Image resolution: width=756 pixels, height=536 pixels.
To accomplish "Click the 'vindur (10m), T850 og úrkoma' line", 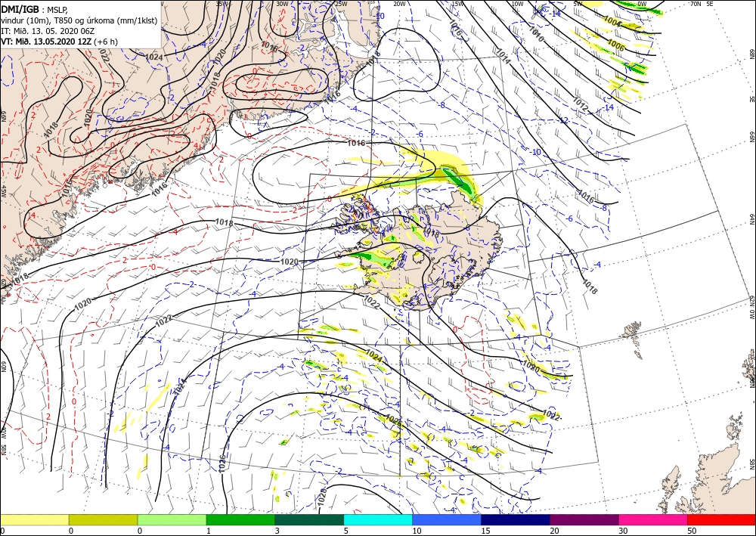I will pyautogui.click(x=79, y=20).
